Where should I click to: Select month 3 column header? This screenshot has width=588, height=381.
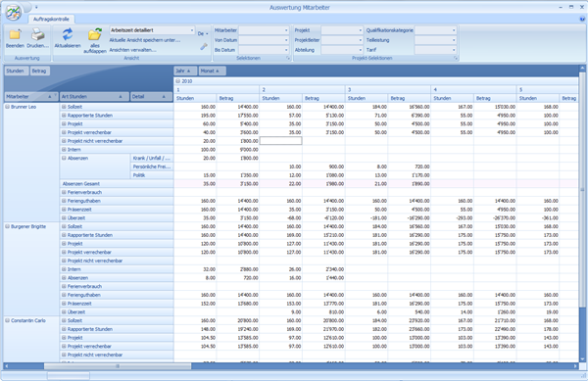point(388,90)
